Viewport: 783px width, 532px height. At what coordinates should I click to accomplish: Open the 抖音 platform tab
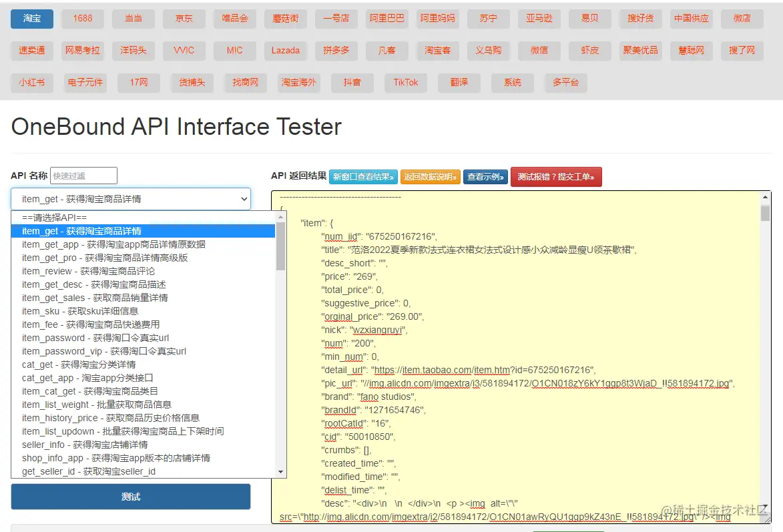(x=352, y=82)
